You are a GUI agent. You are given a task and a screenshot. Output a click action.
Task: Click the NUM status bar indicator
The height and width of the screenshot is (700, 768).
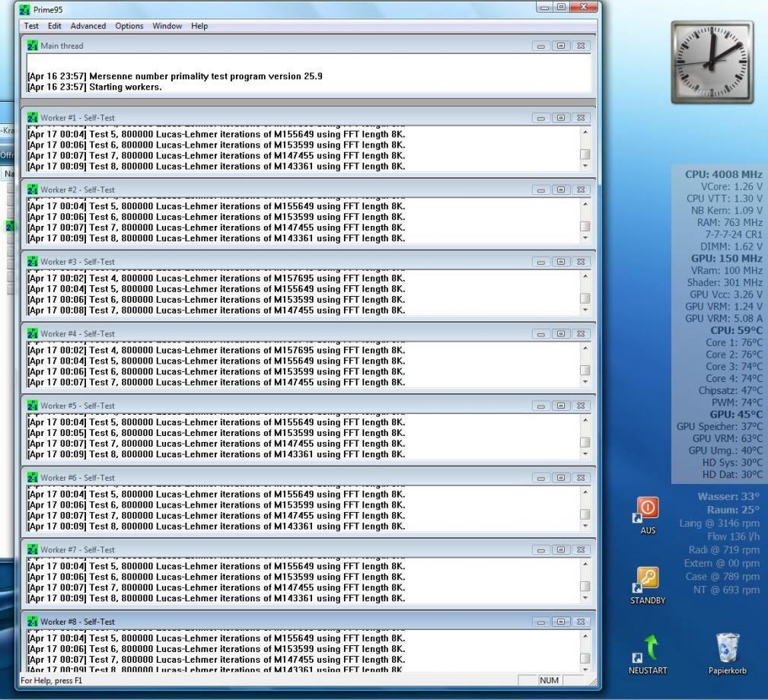pos(549,680)
